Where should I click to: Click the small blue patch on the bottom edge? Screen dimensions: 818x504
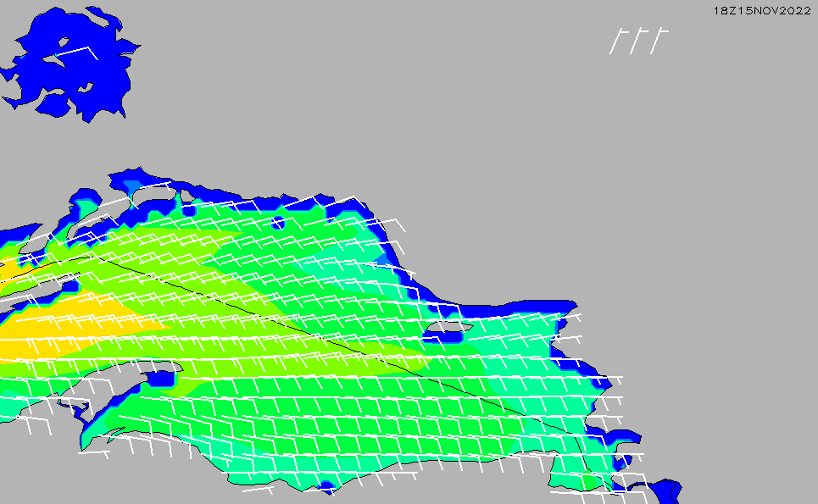click(326, 486)
